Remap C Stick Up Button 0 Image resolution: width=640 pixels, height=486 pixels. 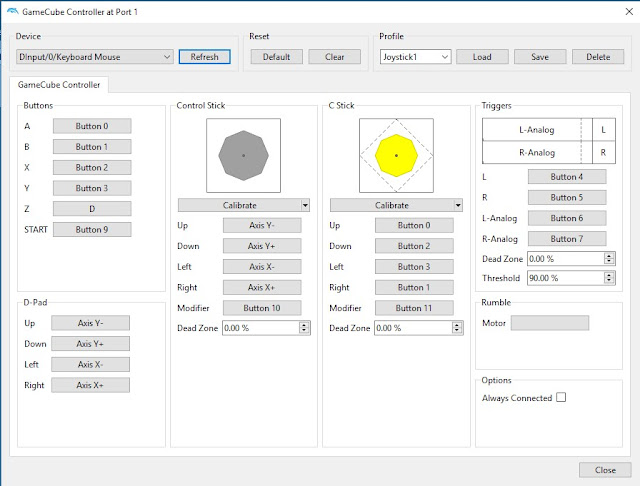414,225
